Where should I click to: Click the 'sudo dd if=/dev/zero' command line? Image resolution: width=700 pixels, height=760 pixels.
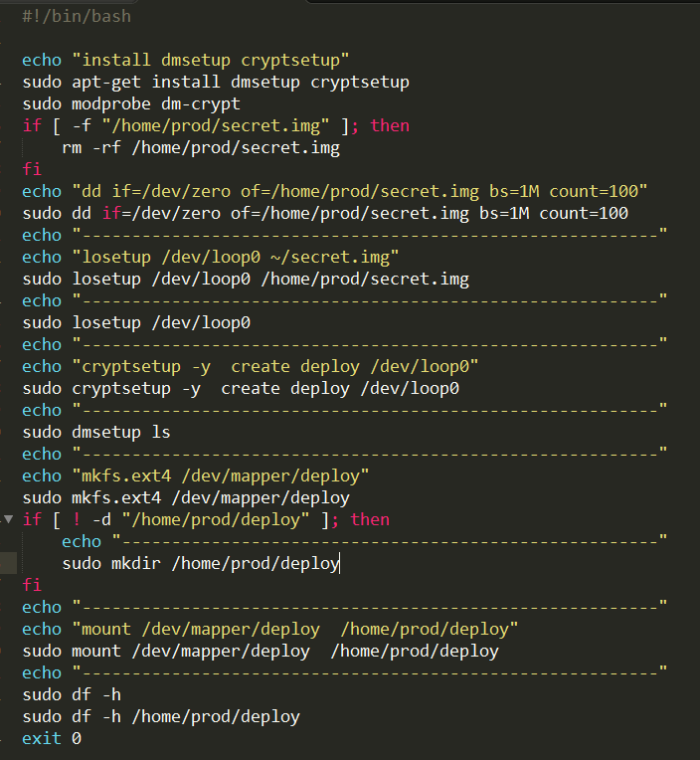[325, 213]
